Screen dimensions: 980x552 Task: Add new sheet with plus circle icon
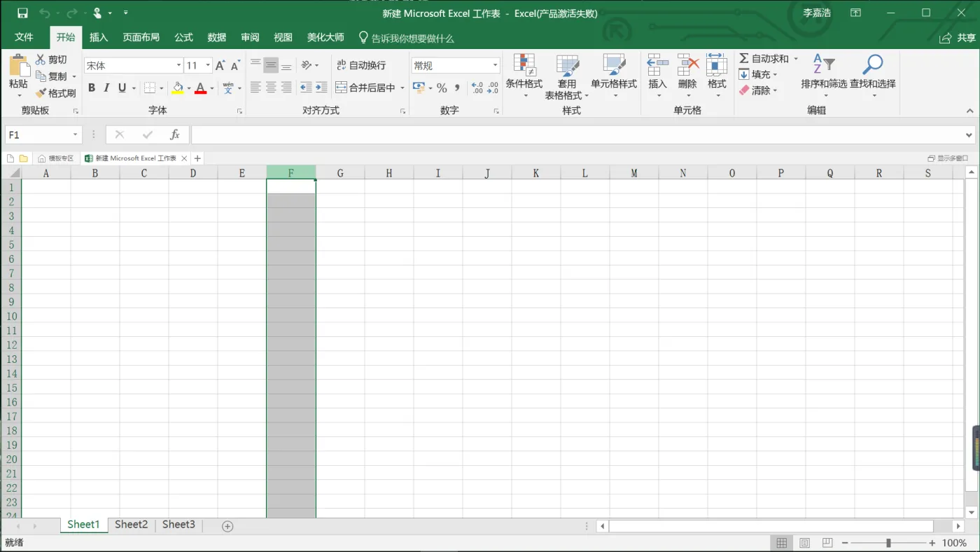tap(227, 526)
